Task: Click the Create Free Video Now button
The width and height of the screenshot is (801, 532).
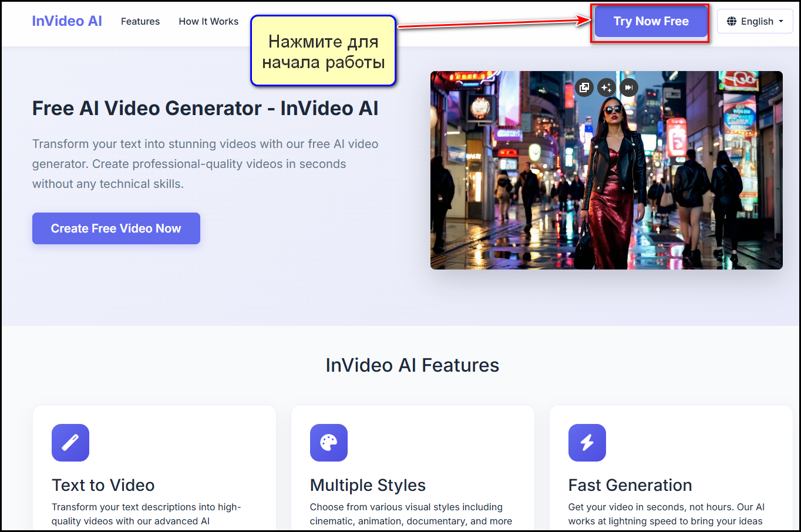Action: point(116,228)
